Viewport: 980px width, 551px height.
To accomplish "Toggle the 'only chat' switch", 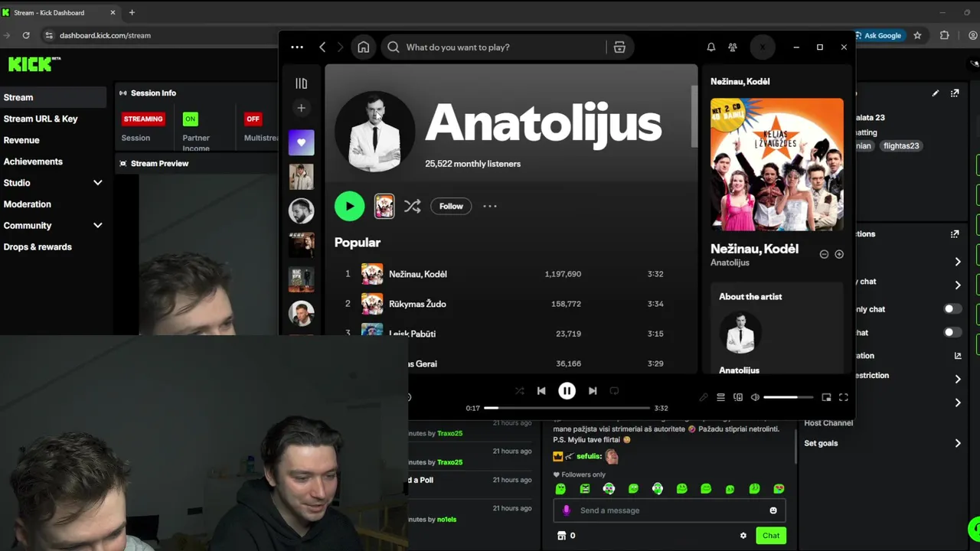I will pyautogui.click(x=952, y=309).
